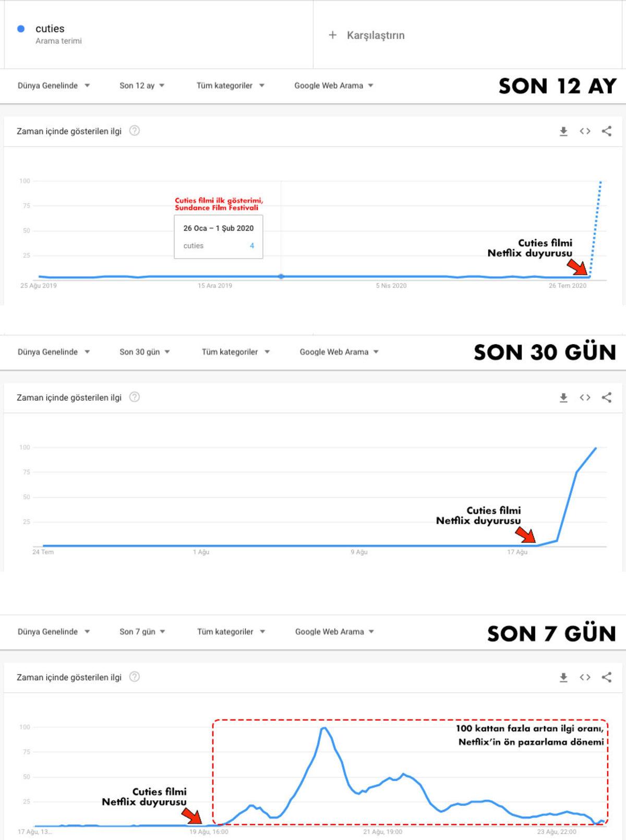626x840 pixels.
Task: Click '+ Karşılaştırın' to add comparison term
Action: tap(366, 35)
